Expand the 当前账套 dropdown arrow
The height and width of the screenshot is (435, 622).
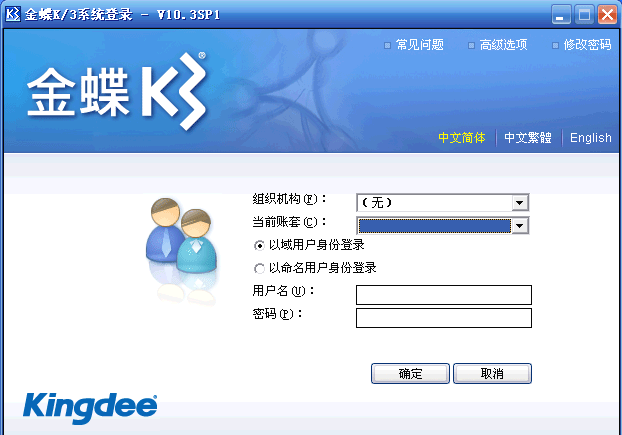tap(520, 226)
